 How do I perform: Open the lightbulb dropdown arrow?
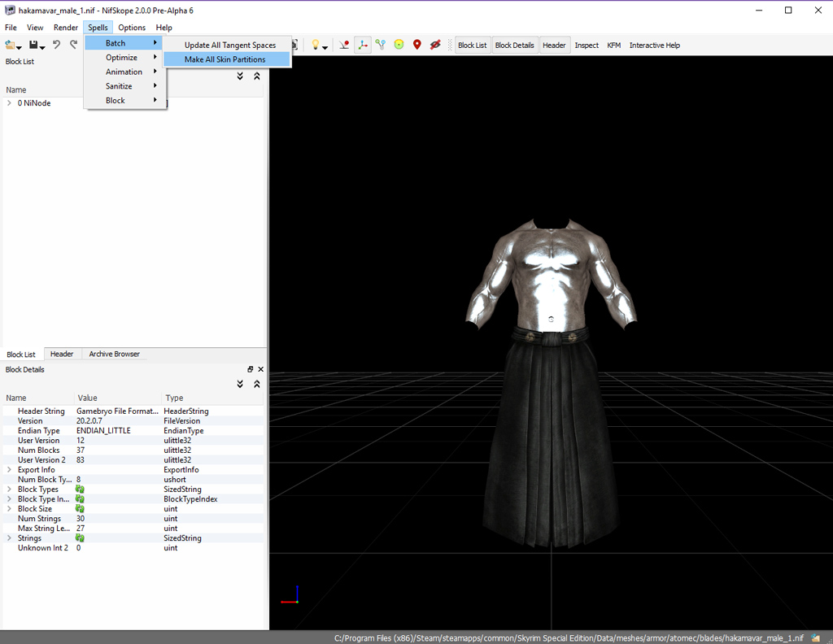(x=325, y=46)
